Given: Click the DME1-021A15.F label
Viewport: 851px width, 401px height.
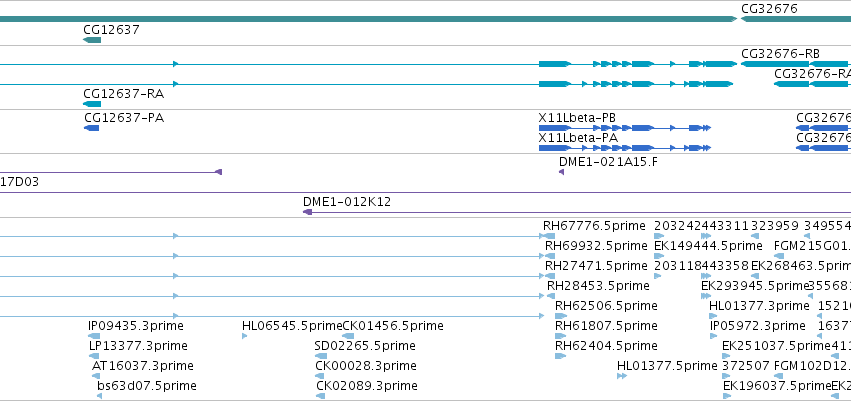Looking at the screenshot, I should 608,162.
